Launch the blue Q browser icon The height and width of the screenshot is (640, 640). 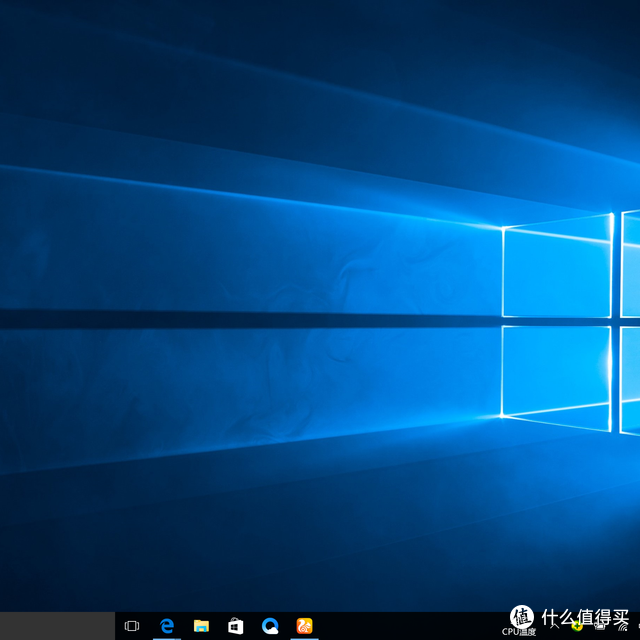tap(270, 626)
